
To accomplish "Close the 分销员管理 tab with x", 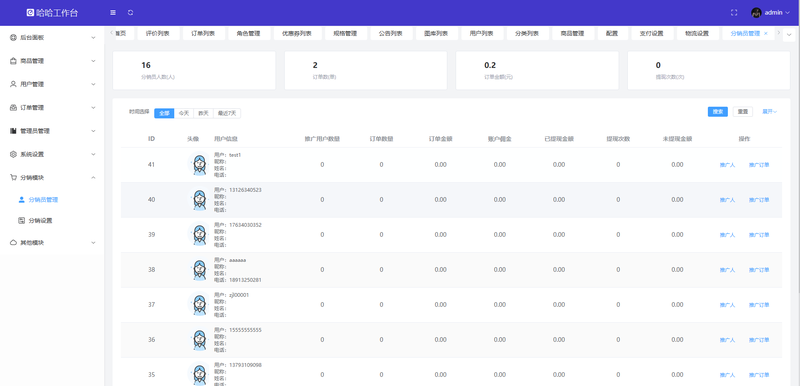I will pos(765,34).
